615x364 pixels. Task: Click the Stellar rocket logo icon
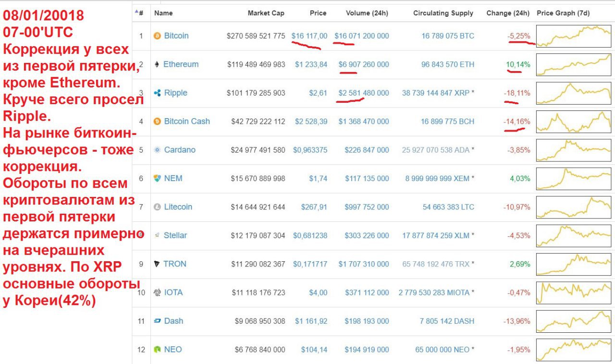coord(157,235)
